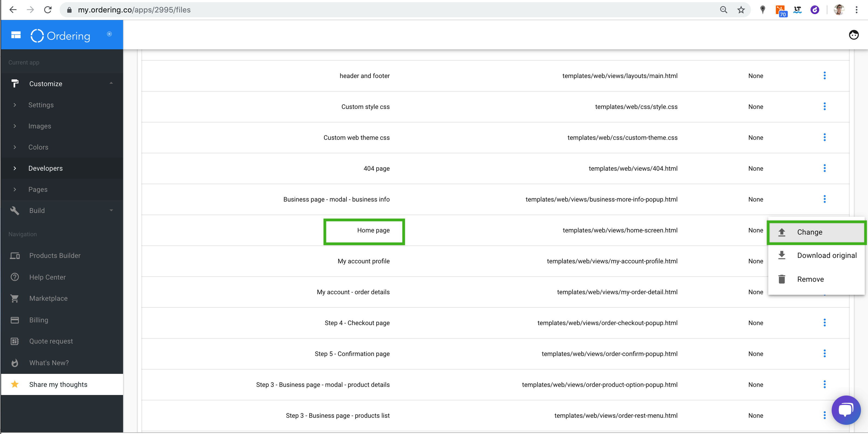Click the Products Builder sidebar icon

[x=15, y=255]
